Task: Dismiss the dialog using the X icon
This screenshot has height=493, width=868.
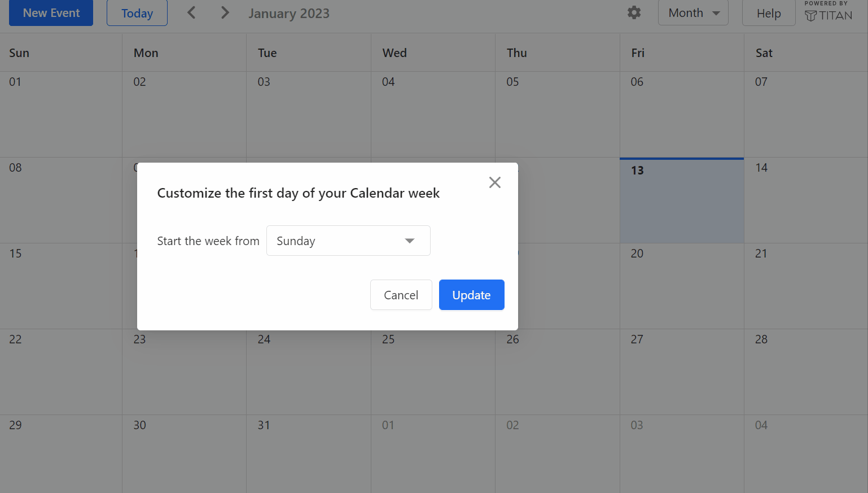Action: 495,182
